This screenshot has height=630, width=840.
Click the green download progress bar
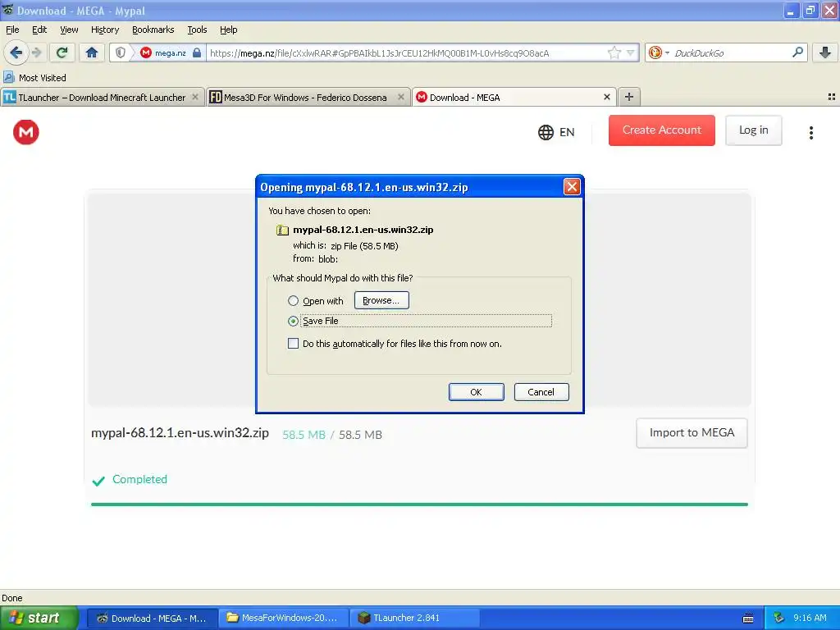pos(419,504)
